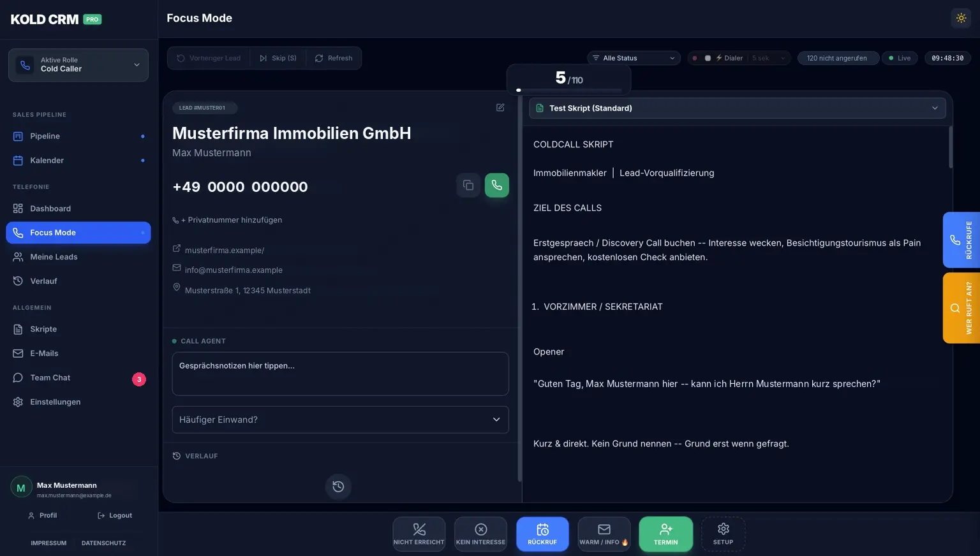Image resolution: width=980 pixels, height=556 pixels.
Task: Click the dialer stop square icon
Action: pos(708,58)
